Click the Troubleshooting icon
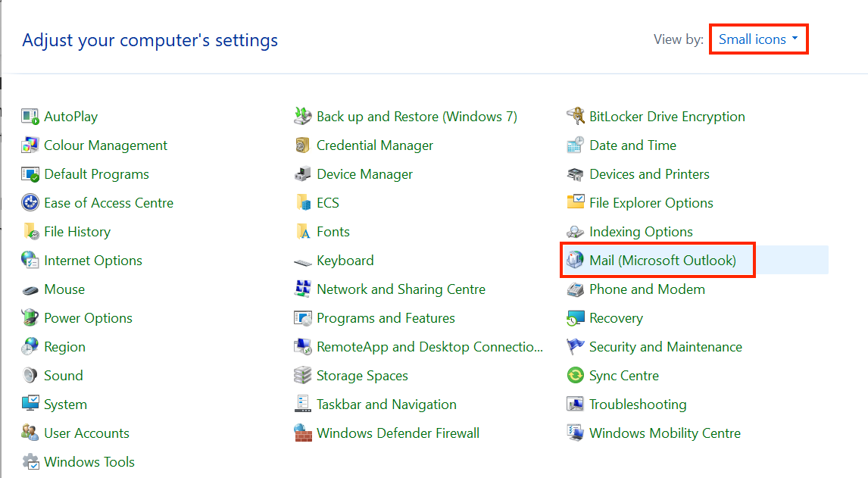Viewport: 868px width, 478px height. click(637, 404)
